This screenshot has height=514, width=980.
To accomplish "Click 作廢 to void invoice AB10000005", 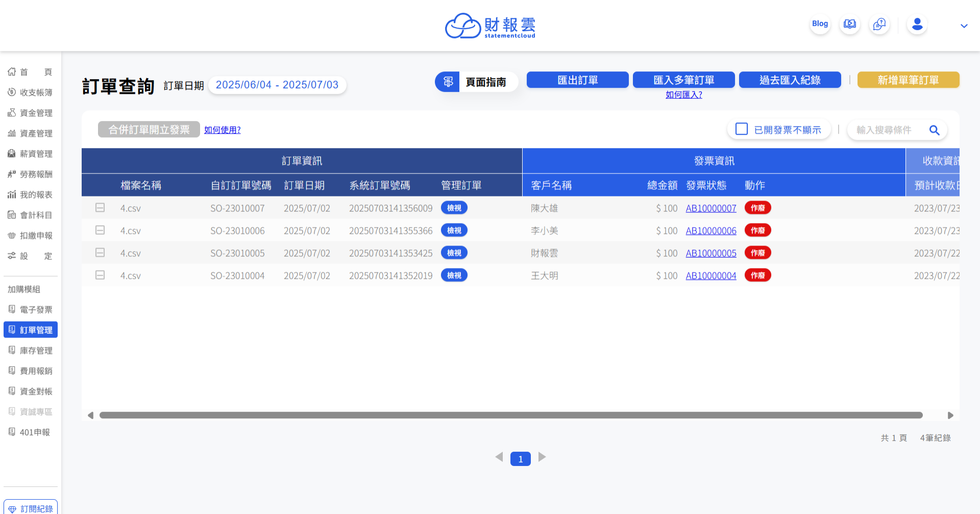I will (757, 253).
